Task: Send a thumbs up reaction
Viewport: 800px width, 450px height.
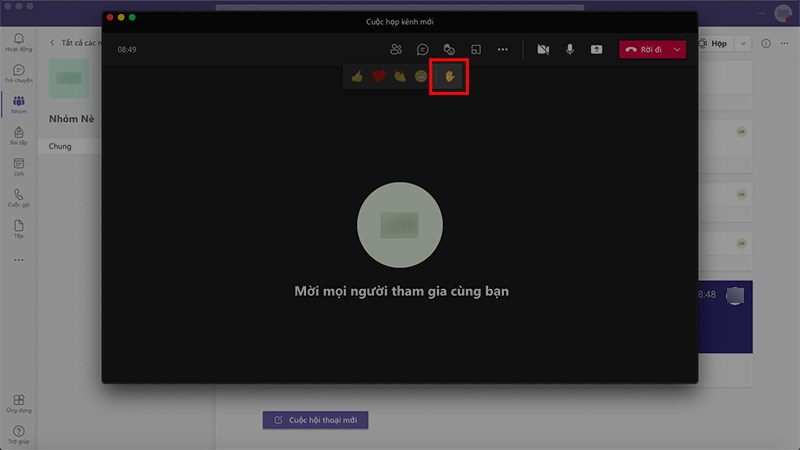Action: click(x=357, y=77)
